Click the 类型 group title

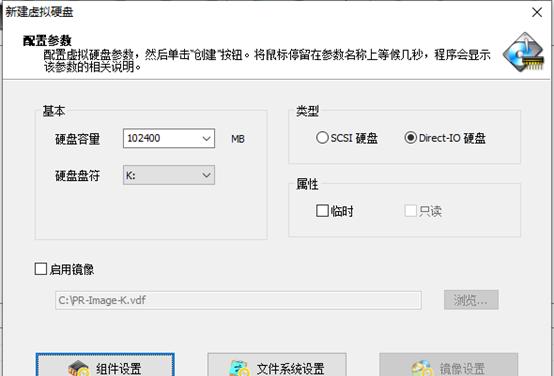click(307, 111)
